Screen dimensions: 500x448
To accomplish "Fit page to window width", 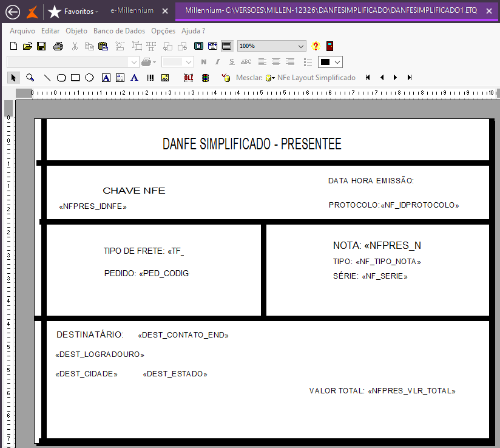I will 212,46.
